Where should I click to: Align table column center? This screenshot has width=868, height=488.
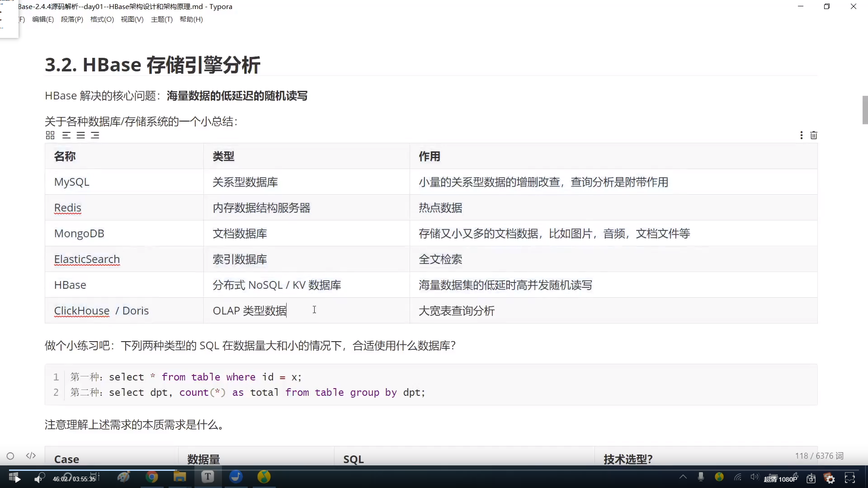pyautogui.click(x=81, y=135)
